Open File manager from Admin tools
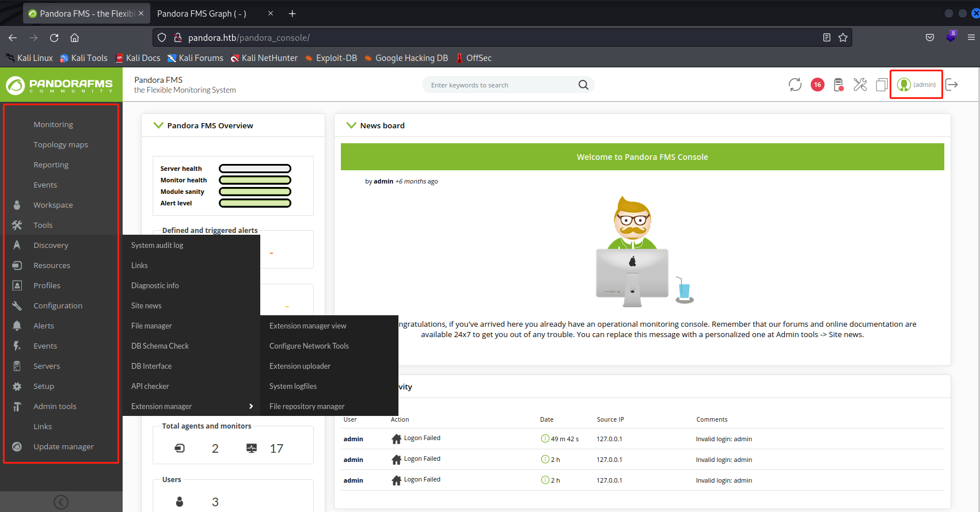This screenshot has height=512, width=980. pyautogui.click(x=151, y=326)
